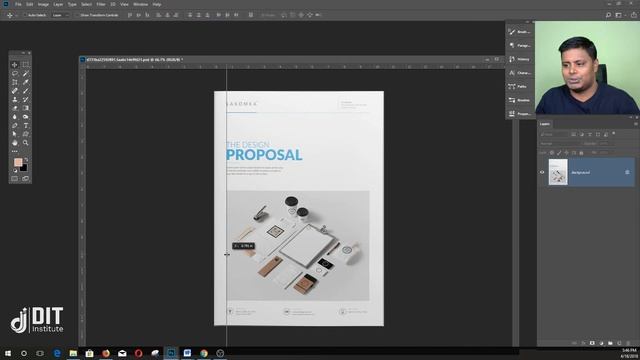Toggle Quick Mask mode in the toolbox

click(15, 178)
